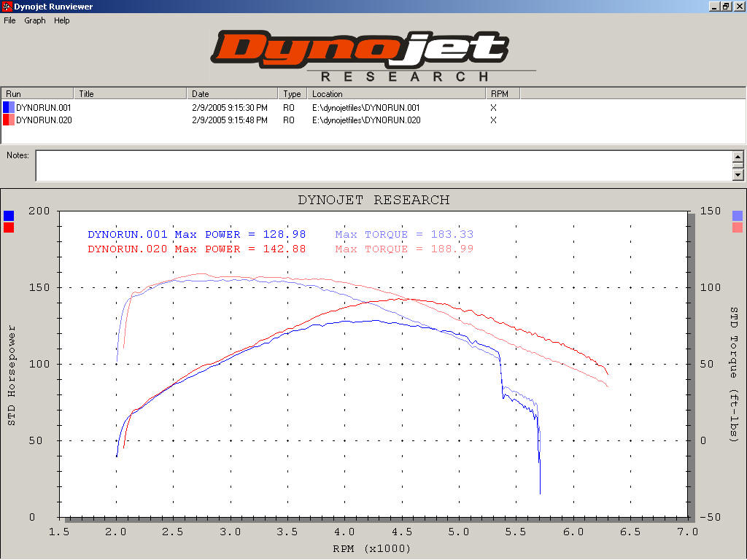Open the File menu
The width and height of the screenshot is (747, 560).
pos(9,20)
